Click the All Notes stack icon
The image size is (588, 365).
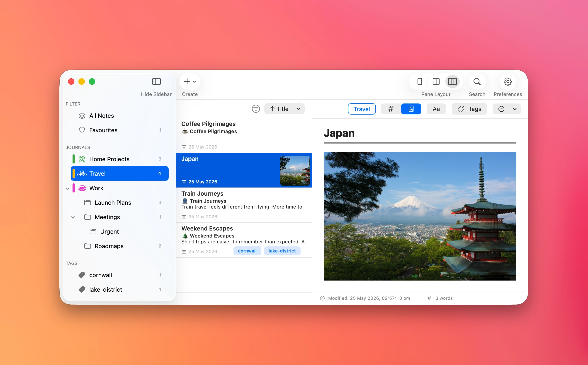coord(82,116)
